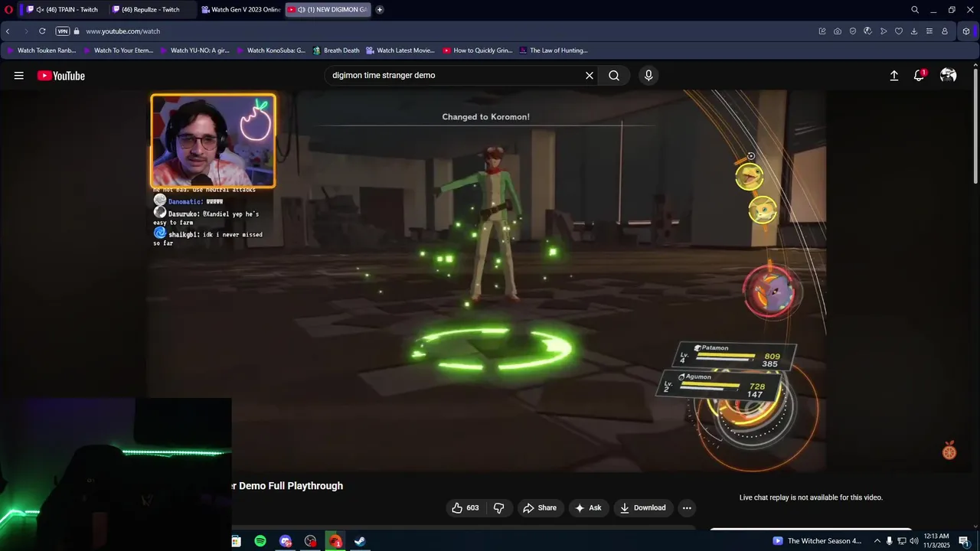This screenshot has width=980, height=551.
Task: Open the more actions three-dot menu
Action: point(687,508)
